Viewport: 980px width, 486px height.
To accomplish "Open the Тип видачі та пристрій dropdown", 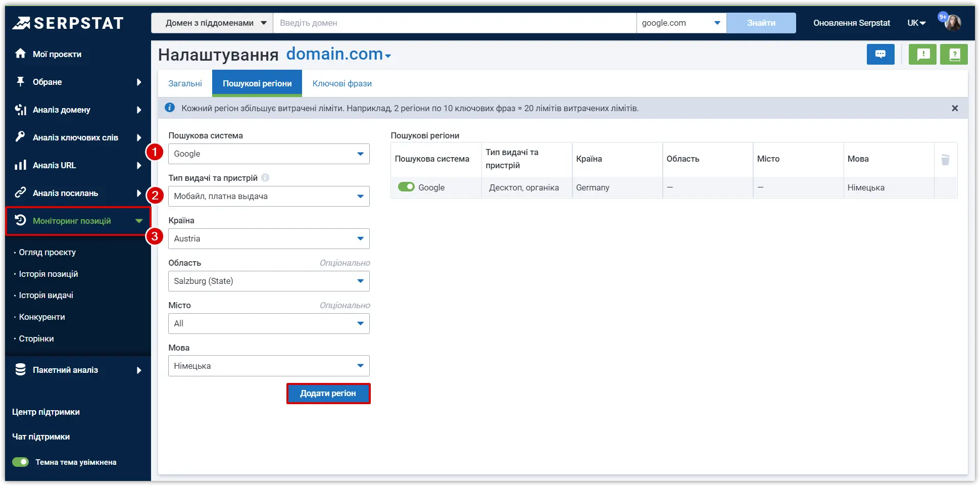I will coord(269,196).
